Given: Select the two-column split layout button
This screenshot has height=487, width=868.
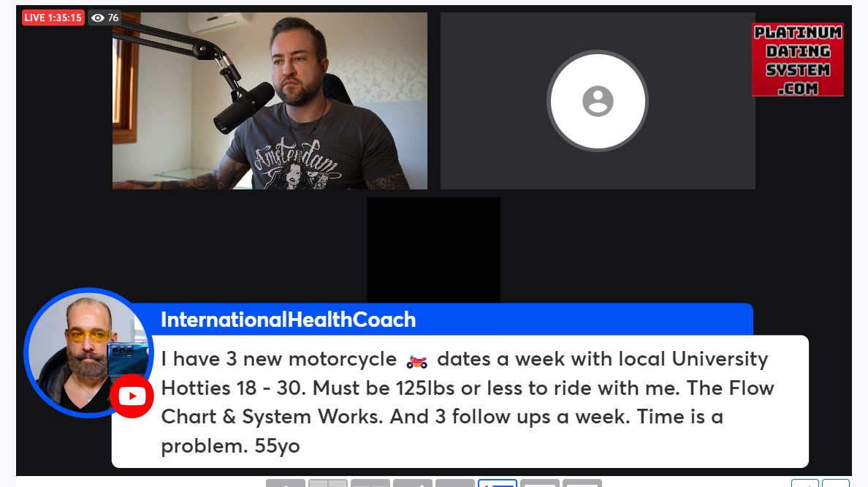Looking at the screenshot, I should pos(328,483).
